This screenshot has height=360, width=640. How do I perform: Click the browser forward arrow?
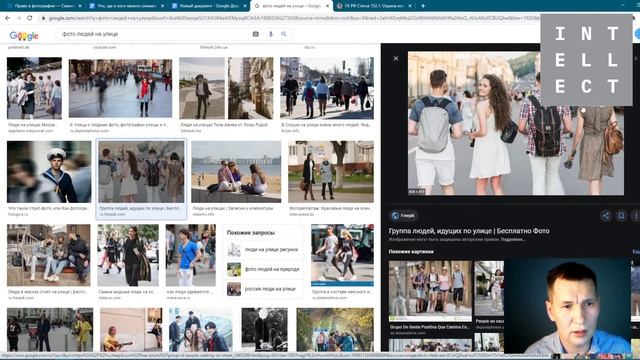point(19,18)
